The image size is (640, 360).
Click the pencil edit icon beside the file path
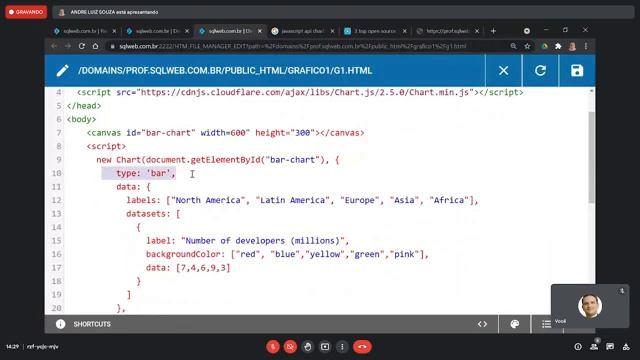click(x=62, y=71)
